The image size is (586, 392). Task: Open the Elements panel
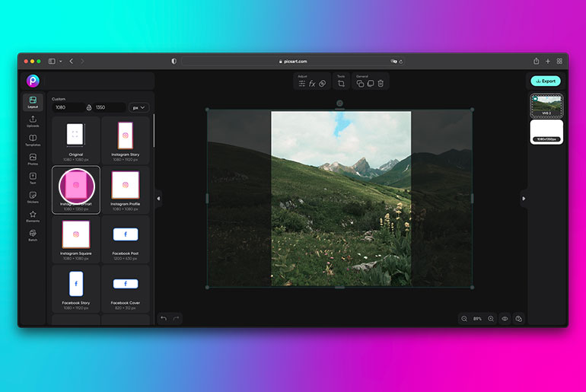point(33,216)
